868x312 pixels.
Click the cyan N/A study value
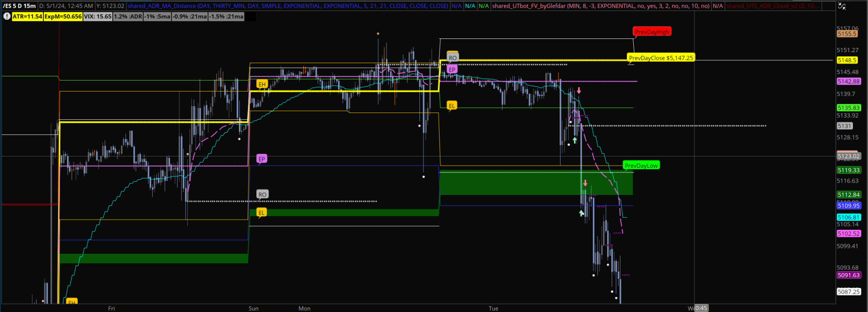coord(470,6)
